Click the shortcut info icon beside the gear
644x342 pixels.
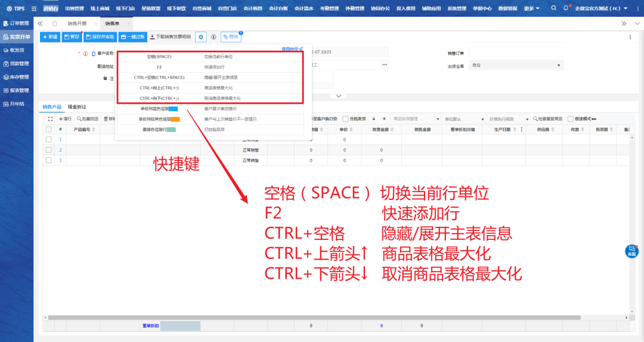(x=213, y=37)
